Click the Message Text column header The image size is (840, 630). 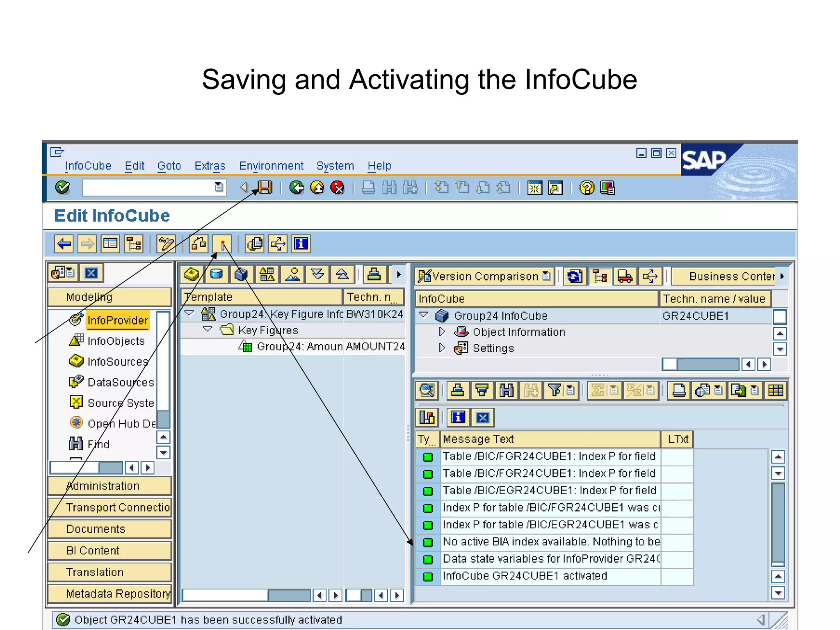pyautogui.click(x=550, y=439)
